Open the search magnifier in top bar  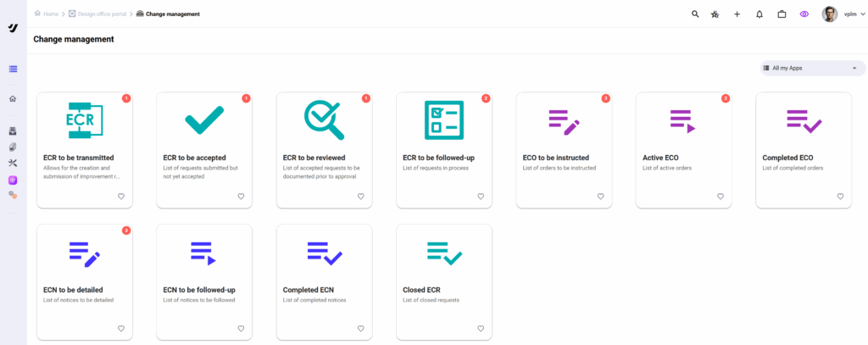[695, 14]
